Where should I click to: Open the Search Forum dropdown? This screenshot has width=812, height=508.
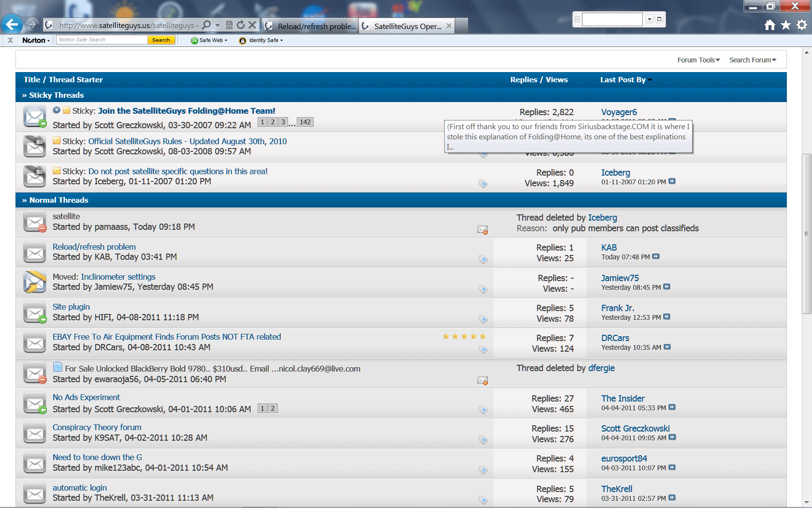click(x=753, y=60)
